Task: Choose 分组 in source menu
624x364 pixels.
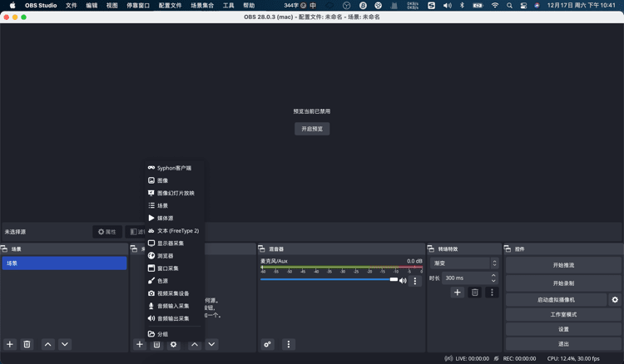Action: point(175,334)
